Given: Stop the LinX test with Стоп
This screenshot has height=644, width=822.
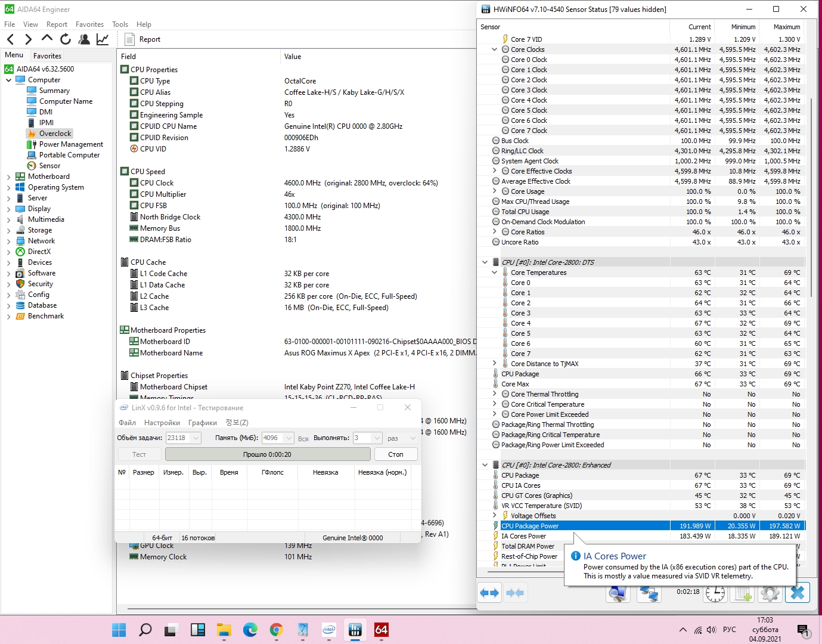Looking at the screenshot, I should (396, 454).
